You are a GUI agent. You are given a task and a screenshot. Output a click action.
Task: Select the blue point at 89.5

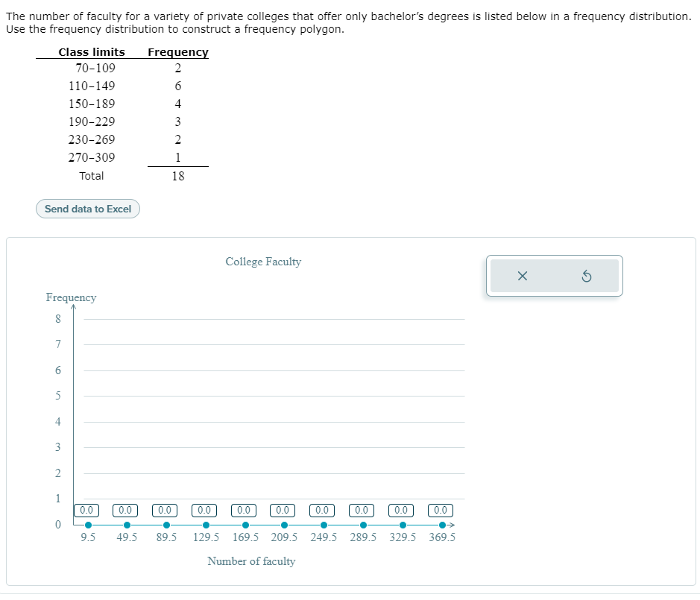167,525
